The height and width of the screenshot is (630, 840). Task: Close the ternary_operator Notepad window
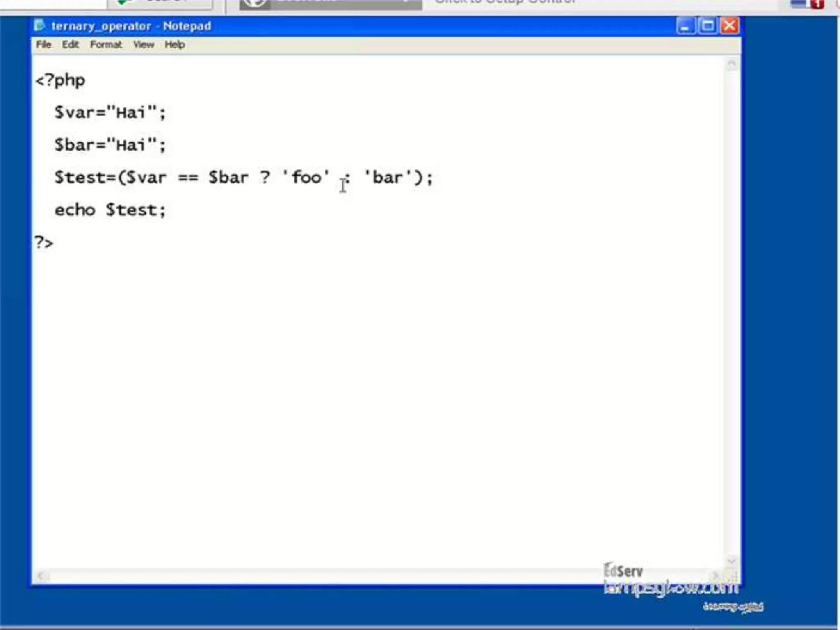pos(730,26)
